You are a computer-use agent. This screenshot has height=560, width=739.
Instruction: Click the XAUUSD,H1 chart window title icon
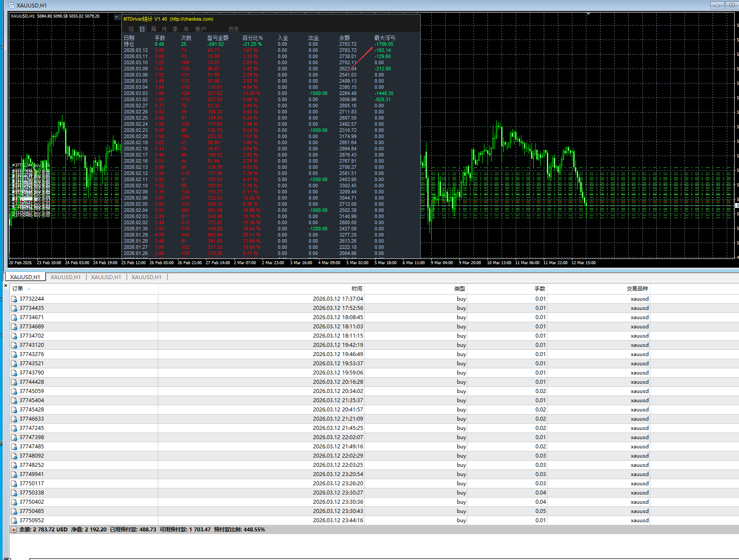point(11,5)
